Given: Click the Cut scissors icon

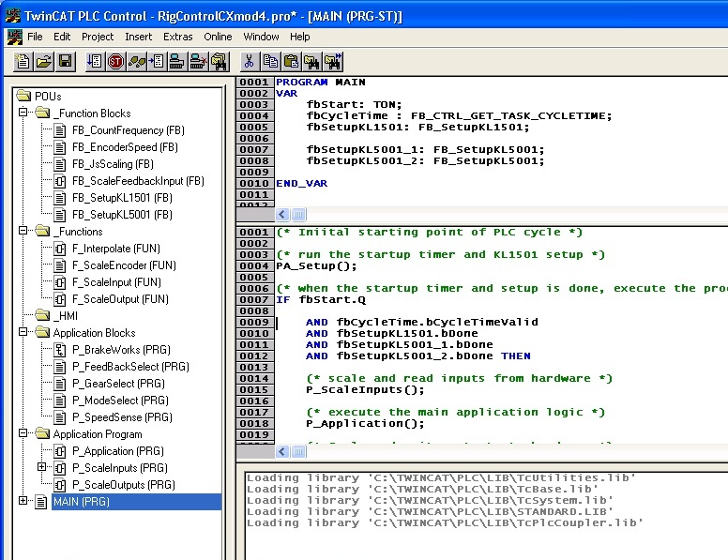Looking at the screenshot, I should 250,61.
